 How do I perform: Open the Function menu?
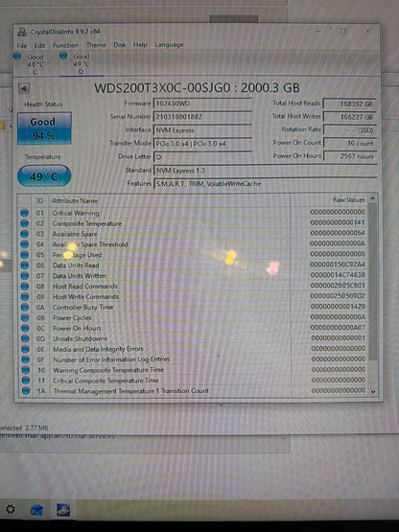pyautogui.click(x=65, y=45)
